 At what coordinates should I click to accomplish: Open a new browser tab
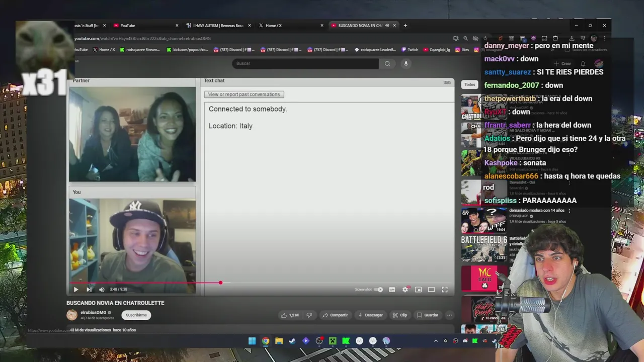(x=405, y=26)
